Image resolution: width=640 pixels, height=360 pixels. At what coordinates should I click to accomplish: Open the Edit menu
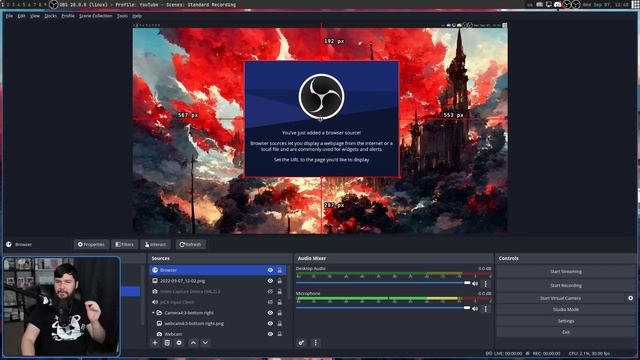click(21, 16)
